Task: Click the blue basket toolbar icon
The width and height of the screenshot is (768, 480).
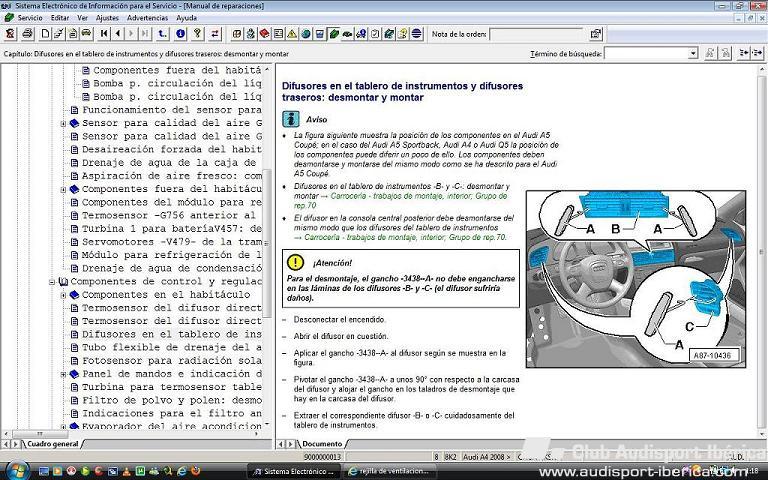Action: [x=319, y=34]
